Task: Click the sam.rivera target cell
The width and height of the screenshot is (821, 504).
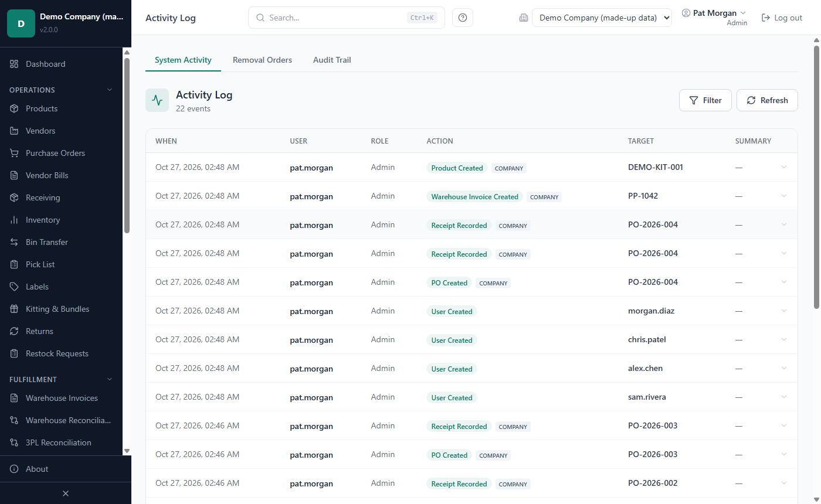Action: tap(647, 397)
